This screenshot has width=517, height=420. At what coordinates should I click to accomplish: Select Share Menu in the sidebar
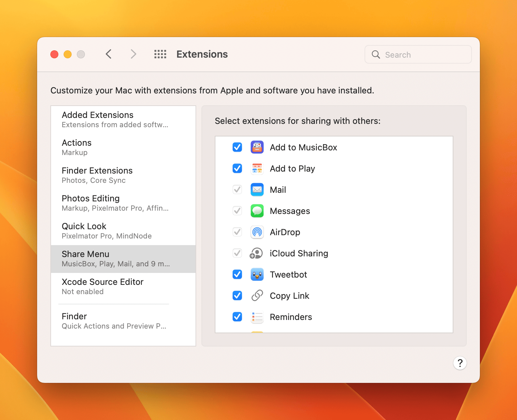(123, 259)
